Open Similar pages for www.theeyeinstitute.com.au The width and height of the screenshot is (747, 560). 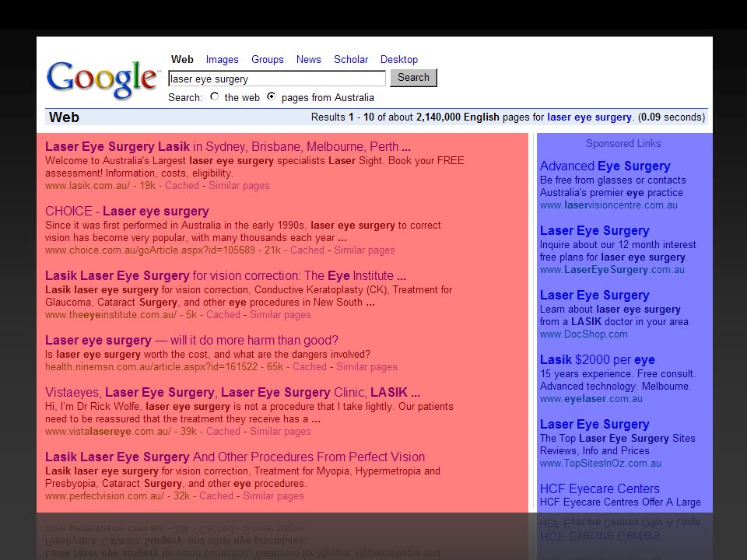point(280,315)
